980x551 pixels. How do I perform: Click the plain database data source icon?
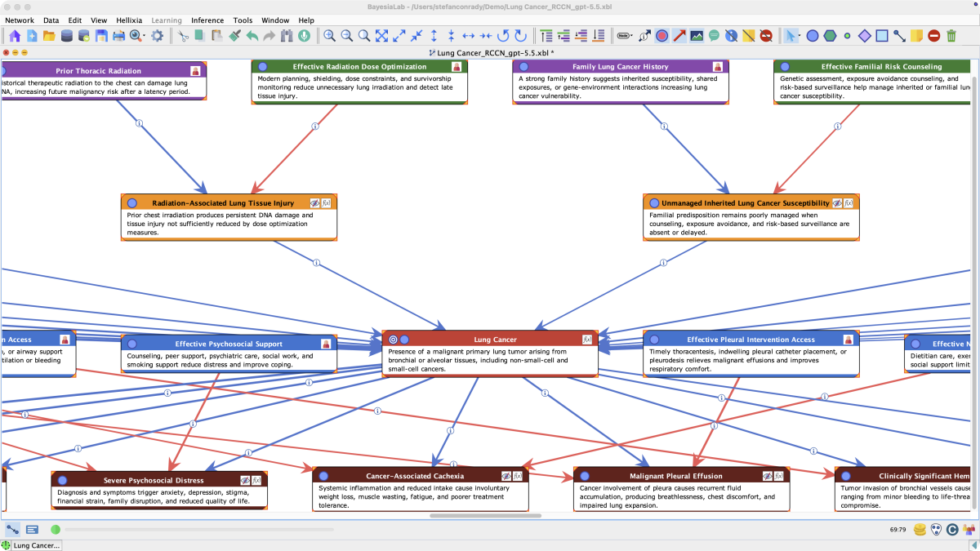[x=66, y=36]
